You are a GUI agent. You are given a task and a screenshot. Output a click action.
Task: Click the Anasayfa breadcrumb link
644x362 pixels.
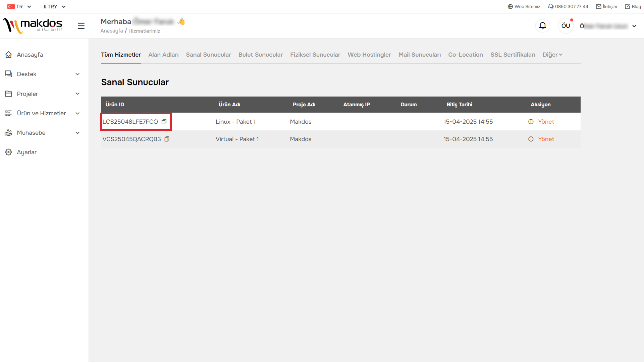click(112, 31)
